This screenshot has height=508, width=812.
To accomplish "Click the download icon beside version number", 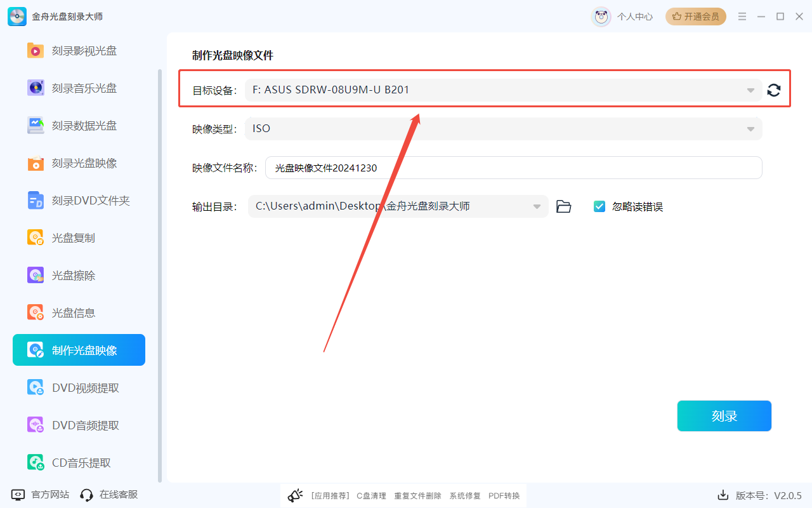I will (x=723, y=495).
